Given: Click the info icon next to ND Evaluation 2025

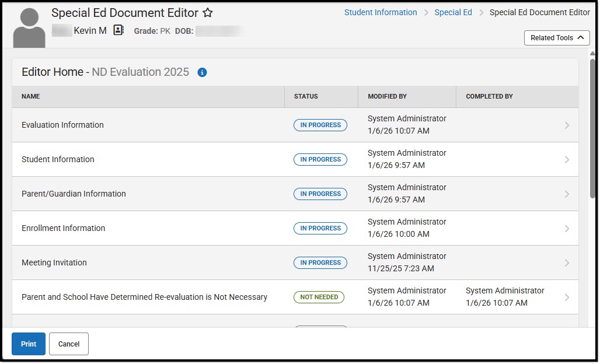Looking at the screenshot, I should pos(202,72).
